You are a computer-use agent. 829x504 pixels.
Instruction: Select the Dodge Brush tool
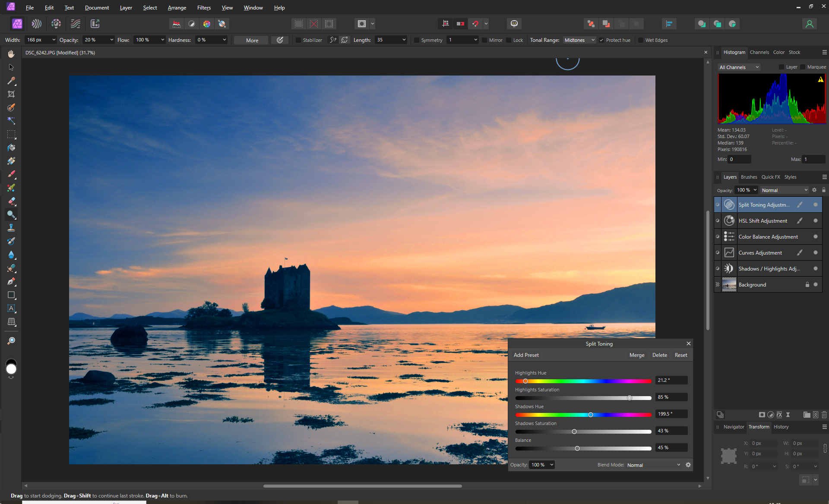tap(11, 214)
